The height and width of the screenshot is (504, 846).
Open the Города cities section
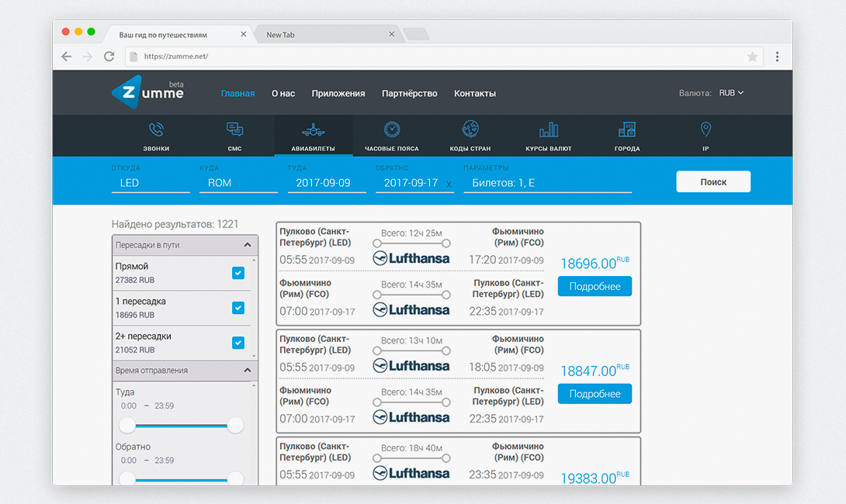coord(627,136)
